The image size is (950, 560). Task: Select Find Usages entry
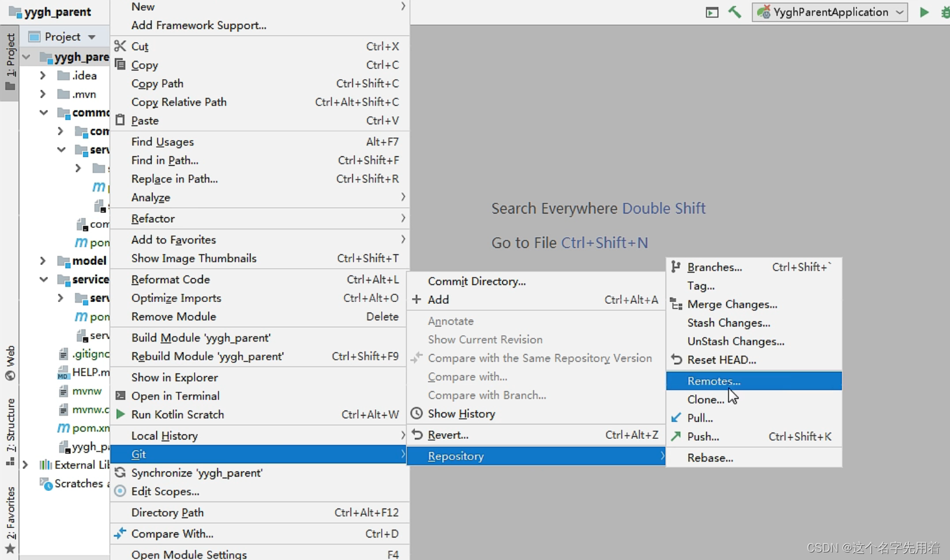tap(259, 141)
